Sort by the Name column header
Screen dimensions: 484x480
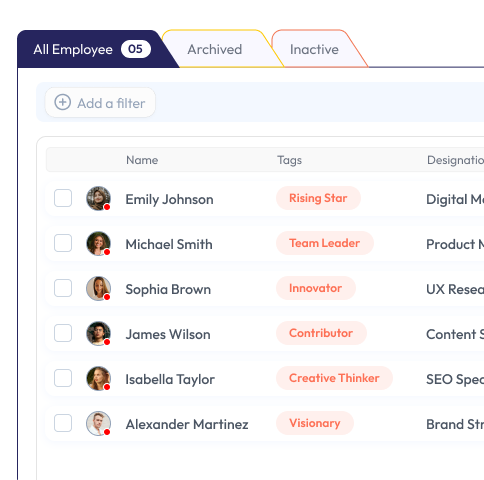[142, 160]
